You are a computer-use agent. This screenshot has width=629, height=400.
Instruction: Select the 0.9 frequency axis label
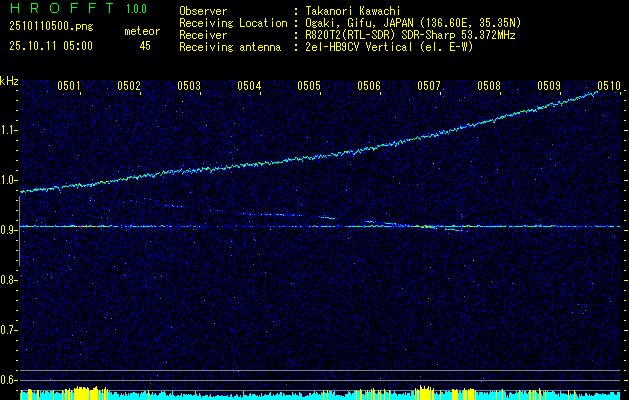click(x=9, y=230)
